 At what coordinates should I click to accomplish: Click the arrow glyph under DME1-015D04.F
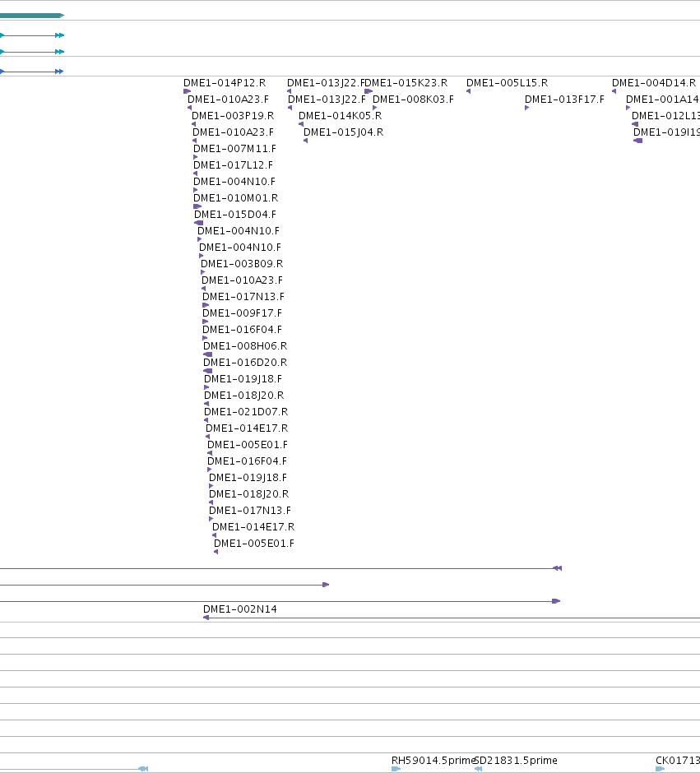(199, 223)
